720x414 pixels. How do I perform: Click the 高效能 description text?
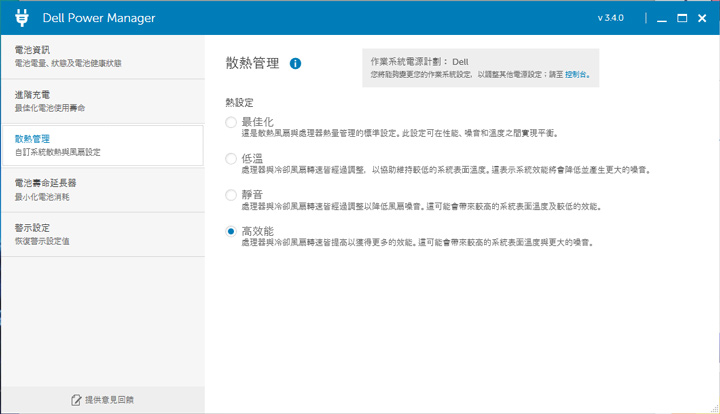(418, 243)
